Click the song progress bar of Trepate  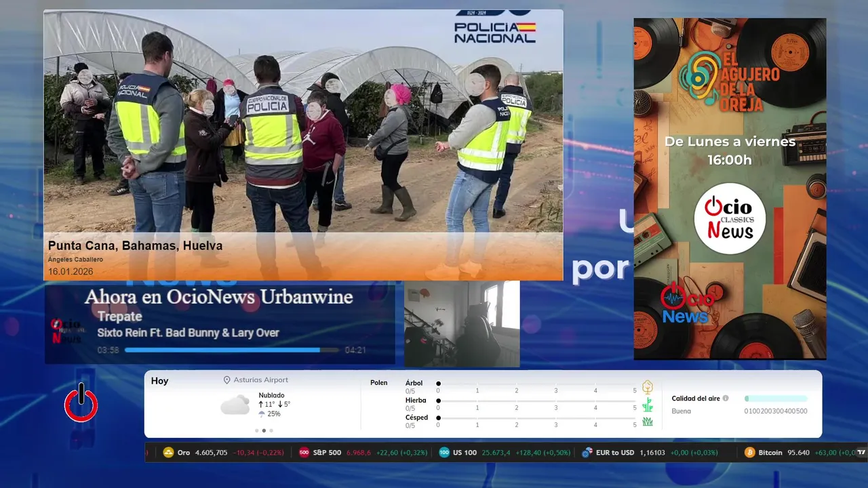(231, 350)
